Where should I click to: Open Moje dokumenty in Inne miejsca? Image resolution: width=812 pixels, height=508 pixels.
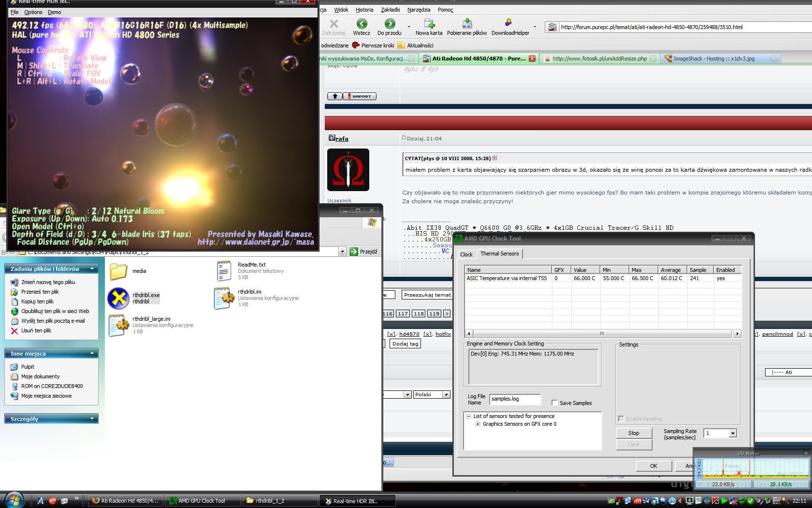[x=35, y=376]
